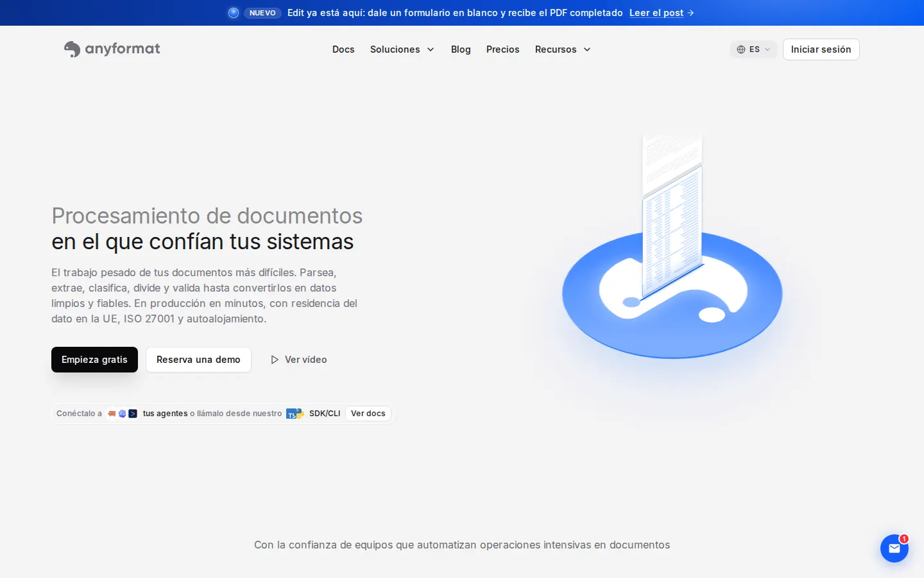
Task: Click the Ver vídeo link text
Action: [x=306, y=360]
